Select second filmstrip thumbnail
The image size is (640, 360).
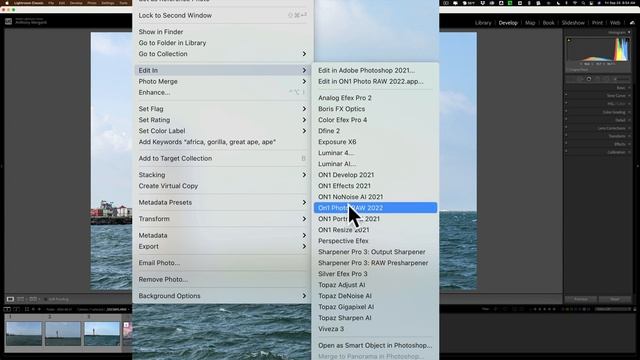(63, 333)
